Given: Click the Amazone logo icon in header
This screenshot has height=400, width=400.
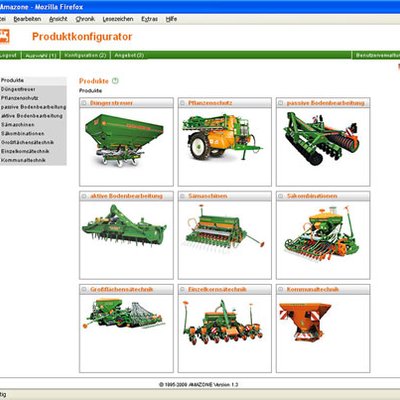Looking at the screenshot, I should tap(5, 36).
